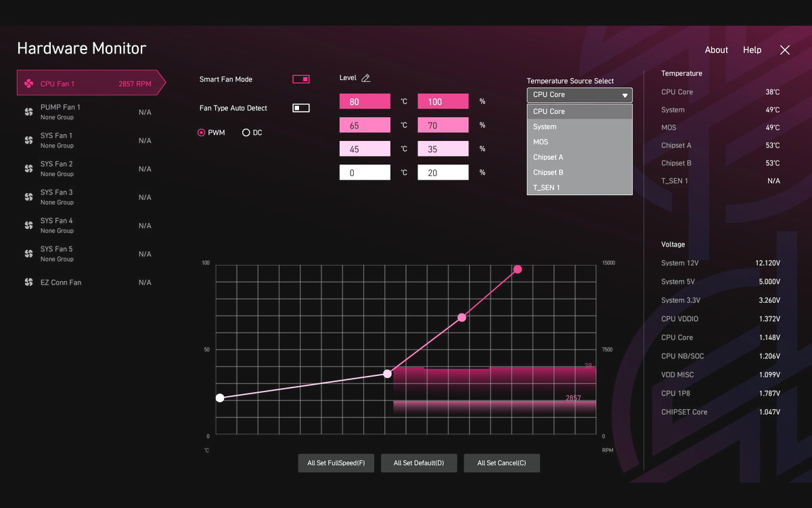Click the 45 °C temperature field
This screenshot has height=508, width=812.
pos(365,149)
